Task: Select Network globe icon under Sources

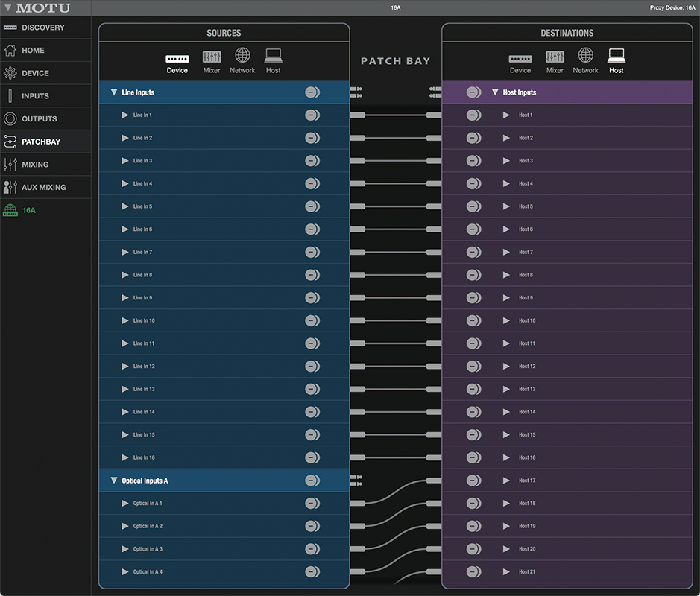Action: tap(242, 55)
